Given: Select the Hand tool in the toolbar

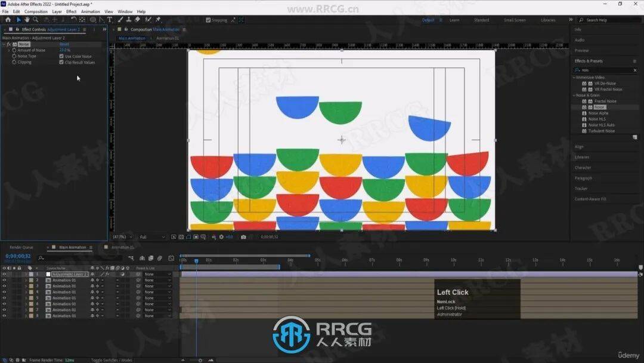Looking at the screenshot, I should point(27,20).
